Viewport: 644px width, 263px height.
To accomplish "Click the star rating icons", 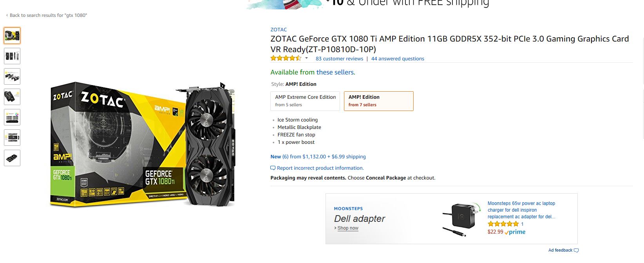I will pos(286,58).
